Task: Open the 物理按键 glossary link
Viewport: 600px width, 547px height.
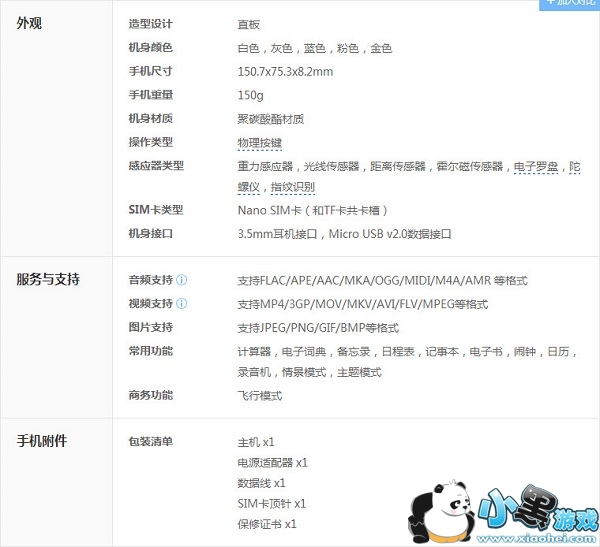Action: point(259,143)
